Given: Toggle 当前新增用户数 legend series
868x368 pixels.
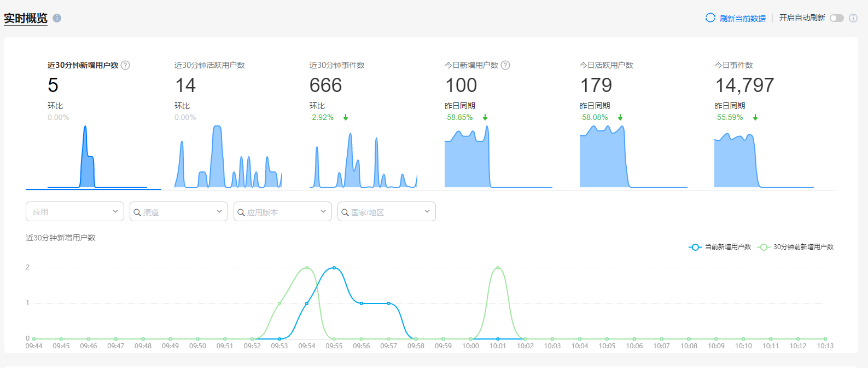Looking at the screenshot, I should coord(720,247).
